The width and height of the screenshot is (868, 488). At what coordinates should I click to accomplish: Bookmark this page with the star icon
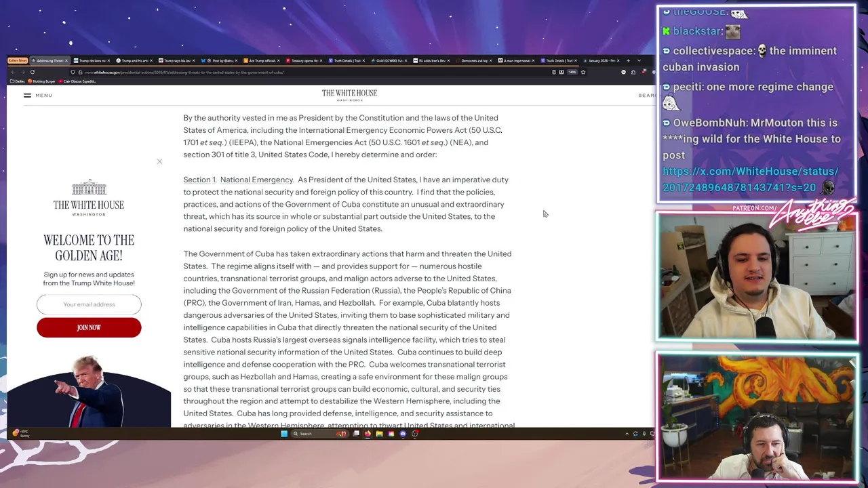(583, 72)
